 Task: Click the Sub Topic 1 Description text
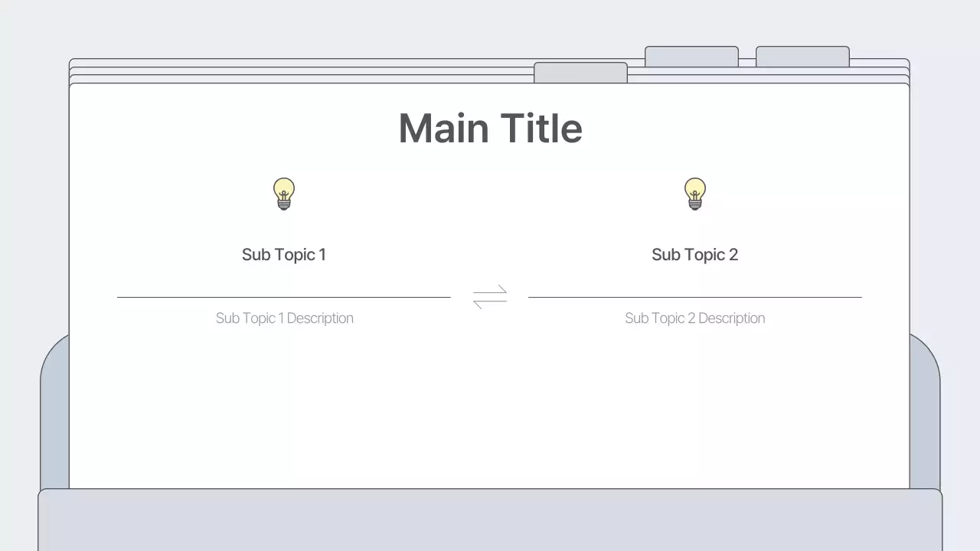284,318
